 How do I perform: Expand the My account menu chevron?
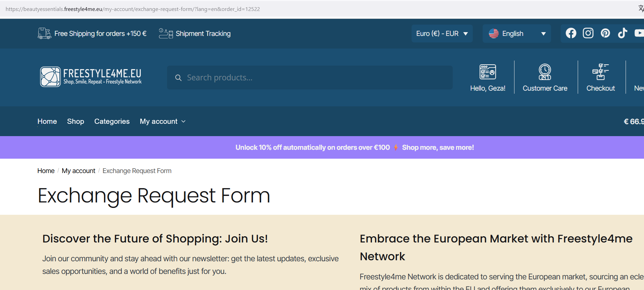point(184,121)
